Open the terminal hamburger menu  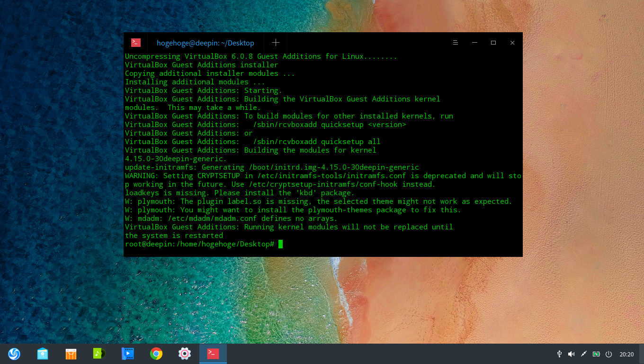point(456,43)
